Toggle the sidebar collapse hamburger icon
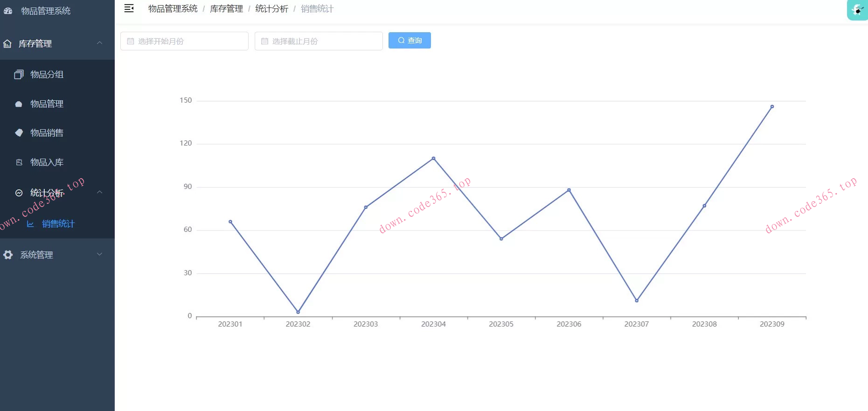Screen dimensions: 868x411 (x=129, y=8)
